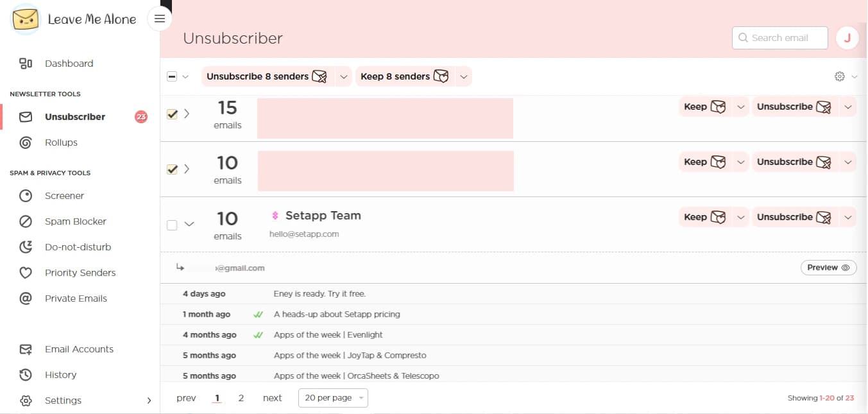Click the Unsubscriber envelope icon in sidebar

(26, 117)
